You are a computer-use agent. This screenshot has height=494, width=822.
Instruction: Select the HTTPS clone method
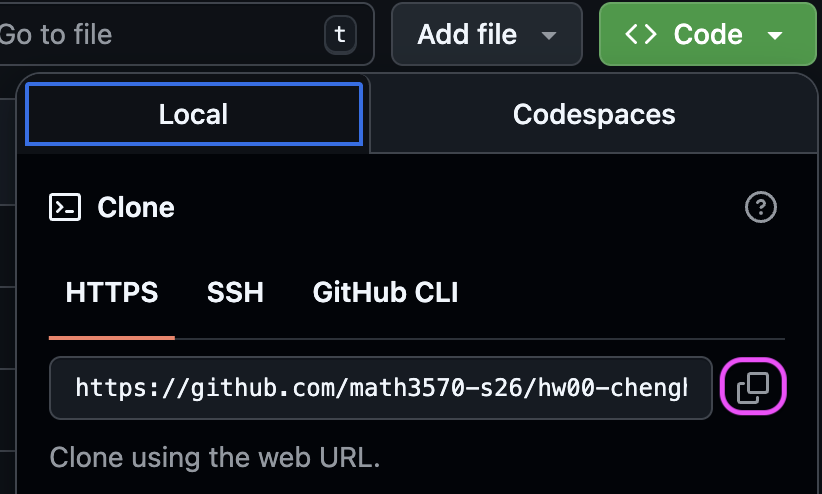pyautogui.click(x=112, y=293)
